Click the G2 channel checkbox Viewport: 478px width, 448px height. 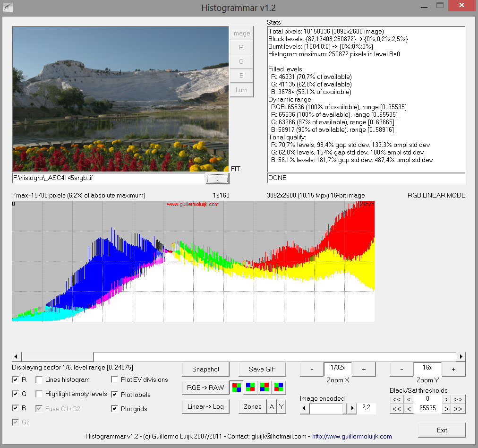pos(15,422)
